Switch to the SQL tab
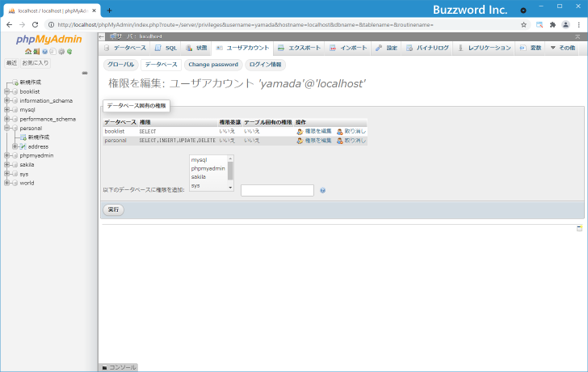This screenshot has width=588, height=372. [166, 48]
